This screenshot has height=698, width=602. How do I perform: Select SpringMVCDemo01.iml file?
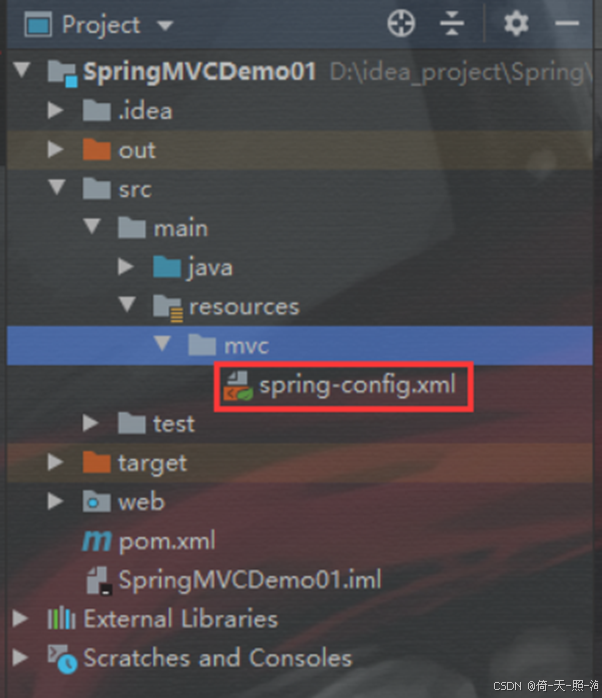point(234,580)
